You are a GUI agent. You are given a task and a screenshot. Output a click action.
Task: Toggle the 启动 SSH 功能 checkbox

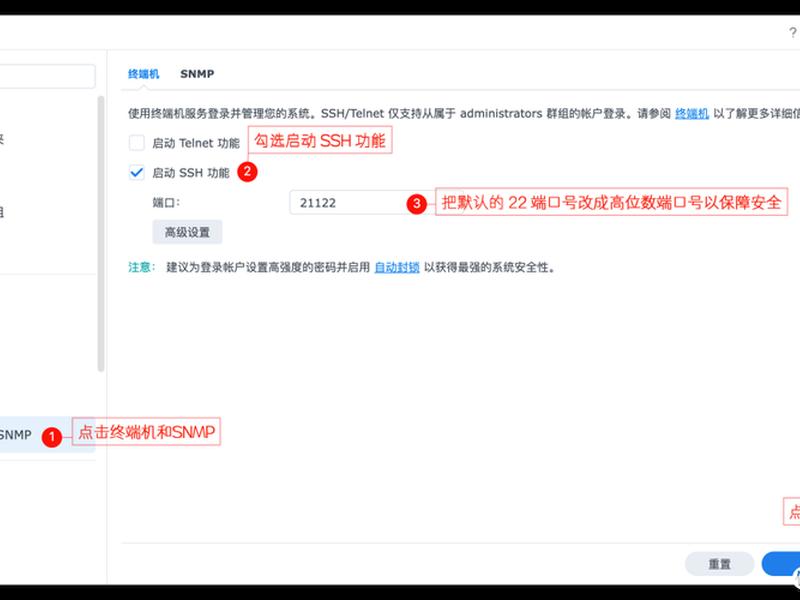[x=136, y=172]
